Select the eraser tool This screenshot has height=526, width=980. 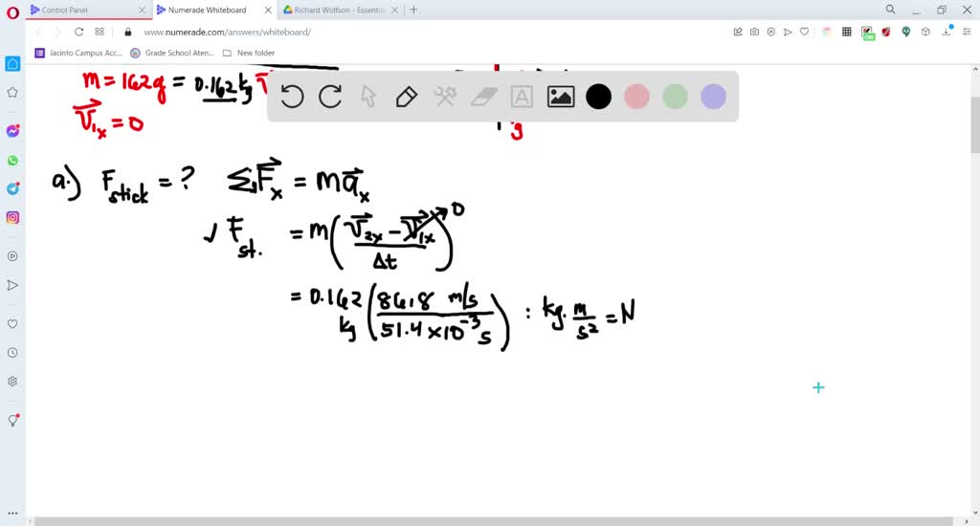pos(483,97)
